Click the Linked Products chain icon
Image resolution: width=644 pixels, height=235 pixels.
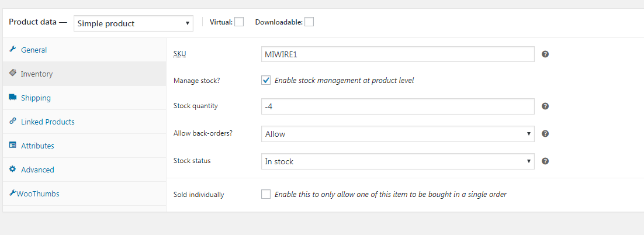(x=12, y=122)
